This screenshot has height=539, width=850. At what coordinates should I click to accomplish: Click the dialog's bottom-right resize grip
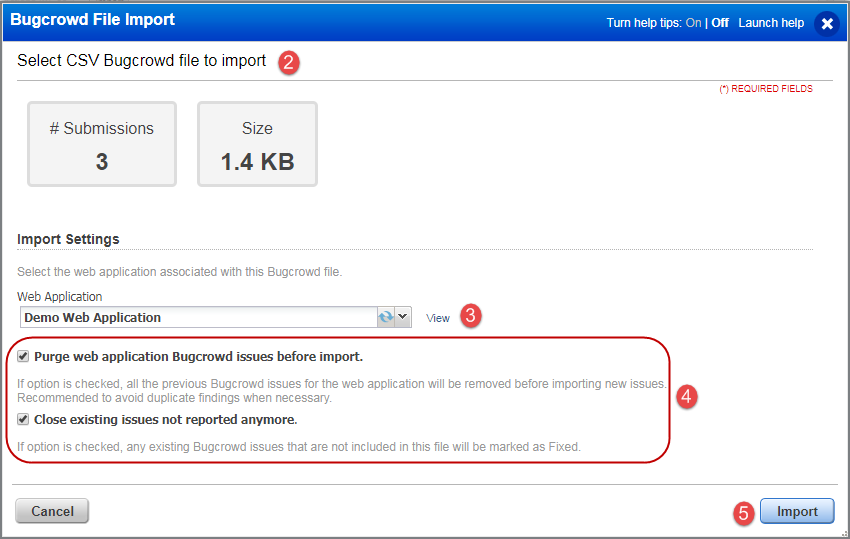[x=843, y=534]
